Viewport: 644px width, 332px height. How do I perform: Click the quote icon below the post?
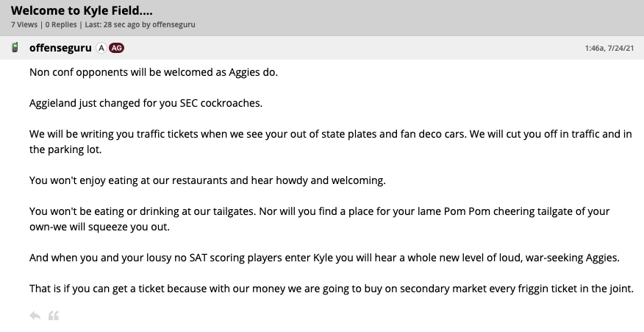53,316
